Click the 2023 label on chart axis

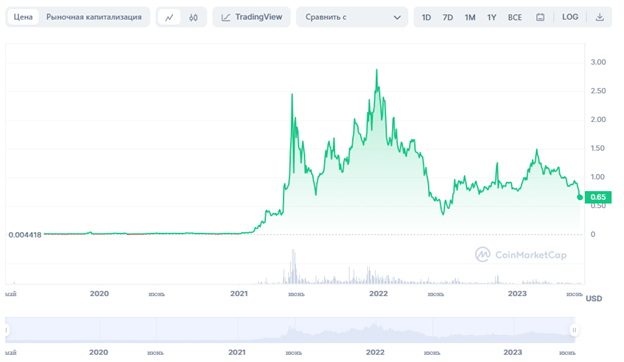[517, 294]
